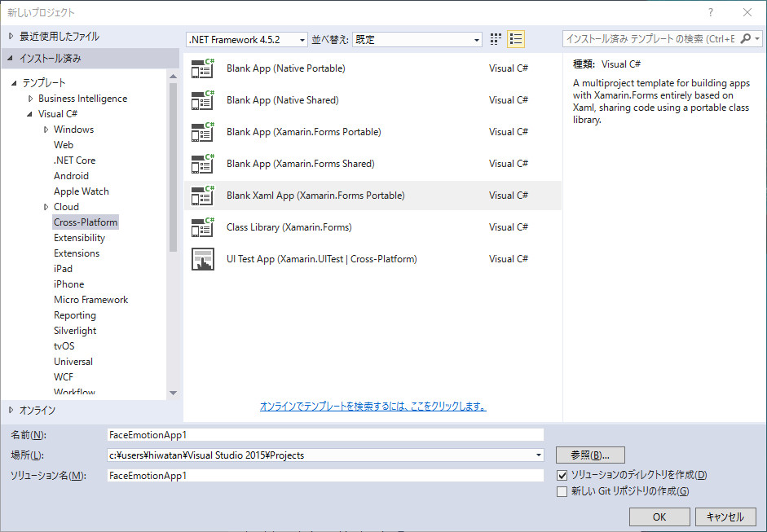This screenshot has height=532, width=767.
Task: Click the 名前 project name field
Action: 325,435
